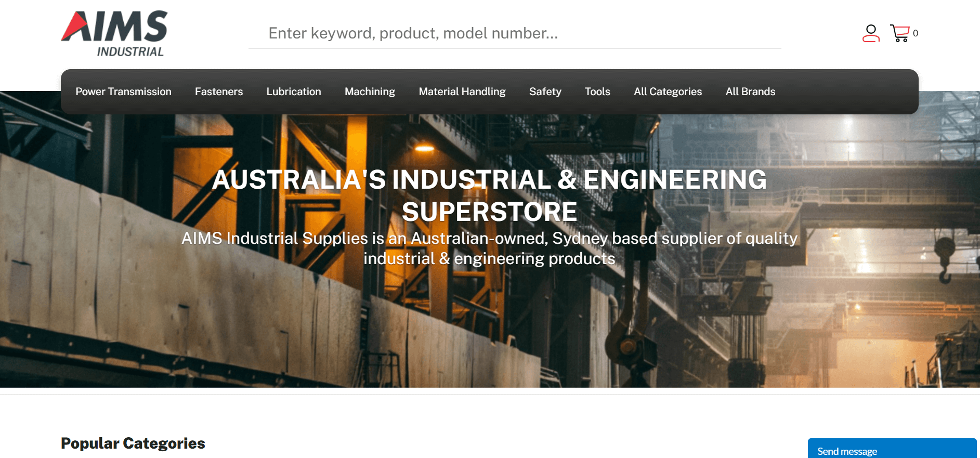The image size is (980, 458).
Task: Browse All Brands
Action: (750, 91)
